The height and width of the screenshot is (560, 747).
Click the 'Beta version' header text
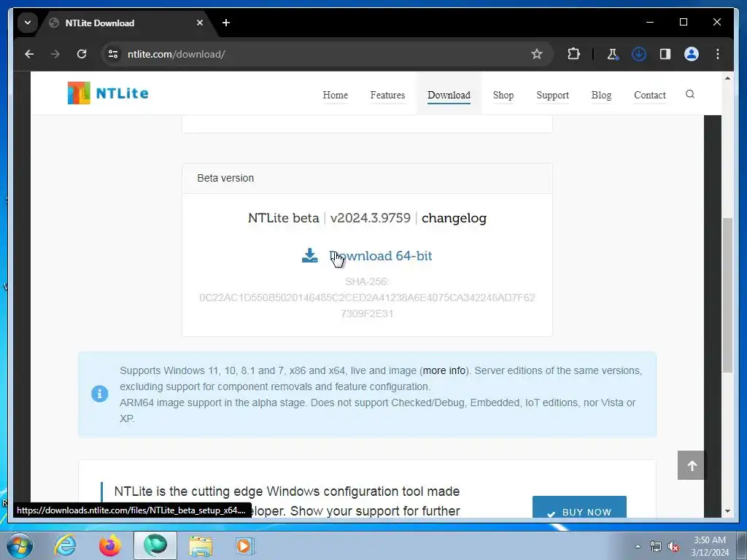coord(225,178)
